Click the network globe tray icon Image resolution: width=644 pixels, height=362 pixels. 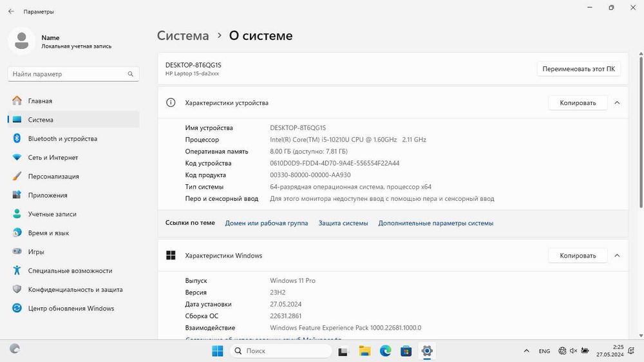point(562,351)
